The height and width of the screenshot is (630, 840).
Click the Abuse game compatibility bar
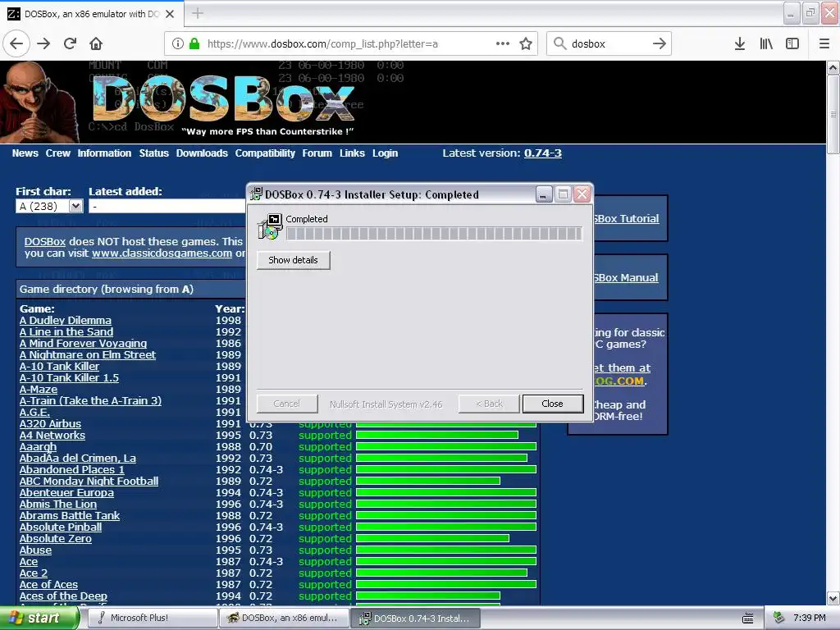445,550
